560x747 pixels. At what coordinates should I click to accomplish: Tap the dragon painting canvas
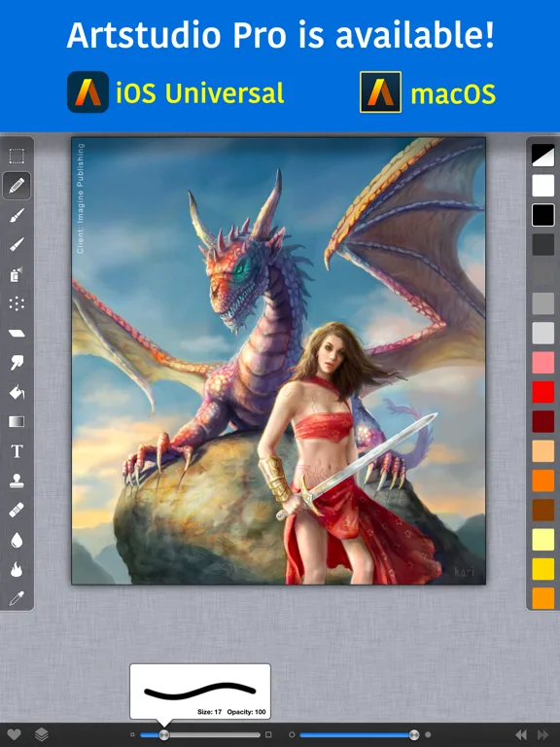pyautogui.click(x=279, y=361)
